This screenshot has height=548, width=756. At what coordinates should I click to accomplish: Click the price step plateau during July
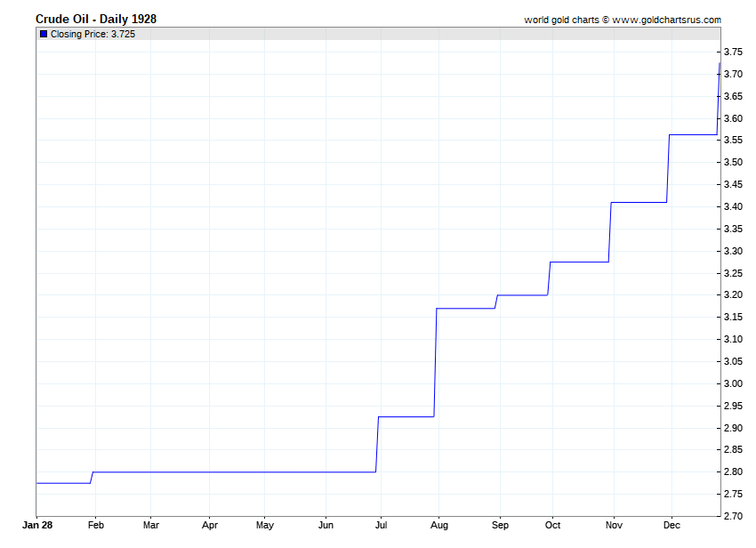406,416
